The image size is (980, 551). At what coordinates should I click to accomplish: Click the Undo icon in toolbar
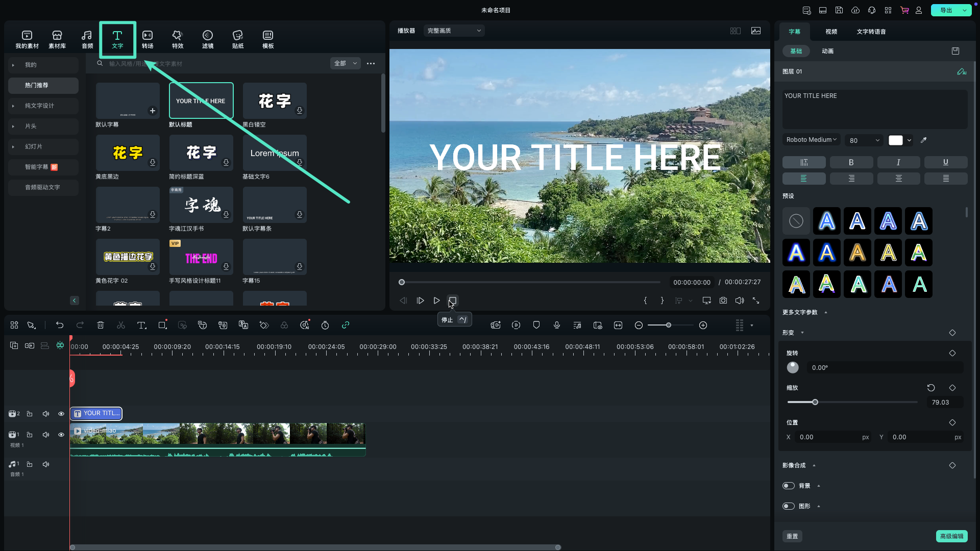pos(60,325)
